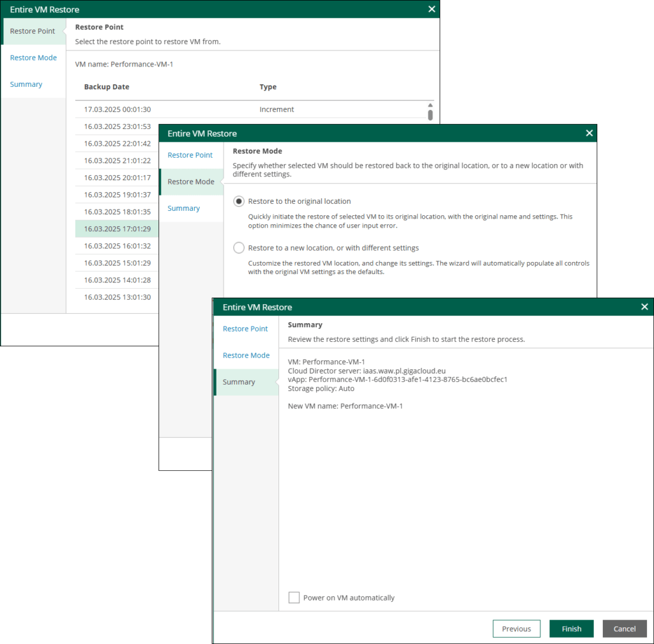Close the Restore Mode wizard dialog
The image size is (654, 644).
[x=589, y=134]
